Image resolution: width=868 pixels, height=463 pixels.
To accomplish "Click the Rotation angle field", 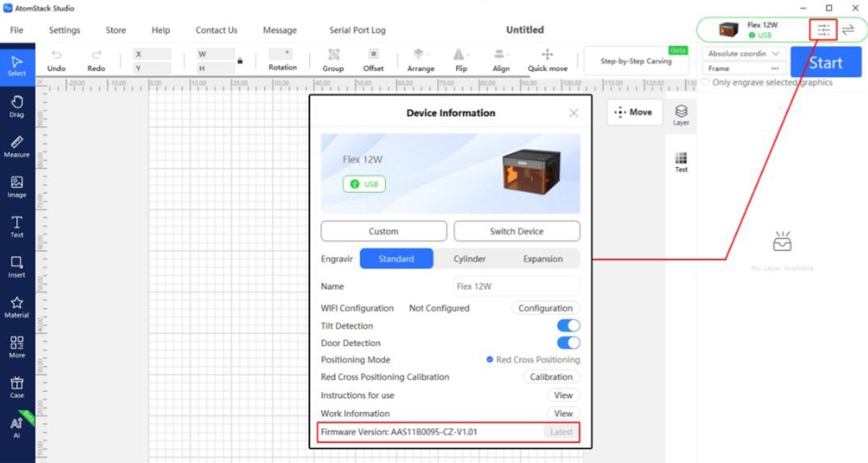I will [x=282, y=54].
